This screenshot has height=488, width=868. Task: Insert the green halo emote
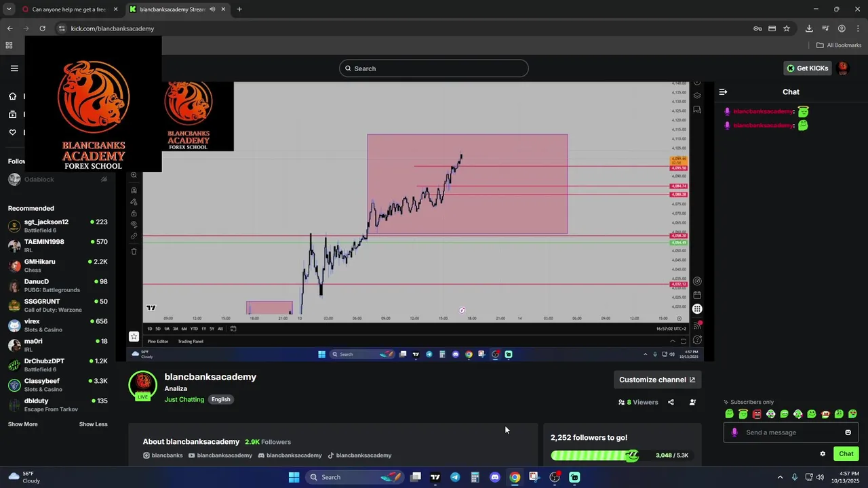click(x=743, y=414)
